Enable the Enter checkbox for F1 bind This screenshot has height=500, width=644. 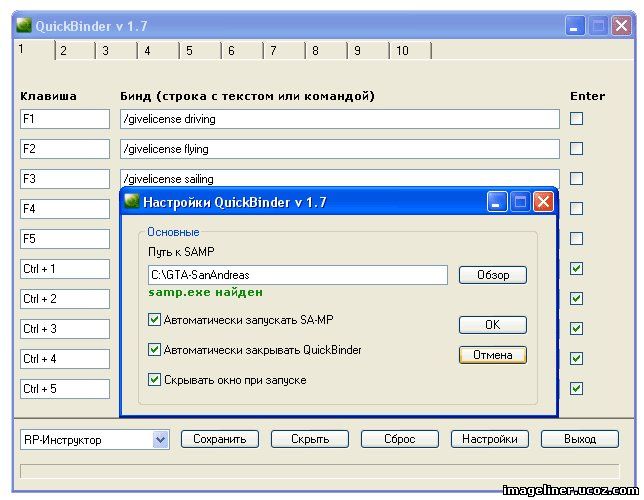576,119
